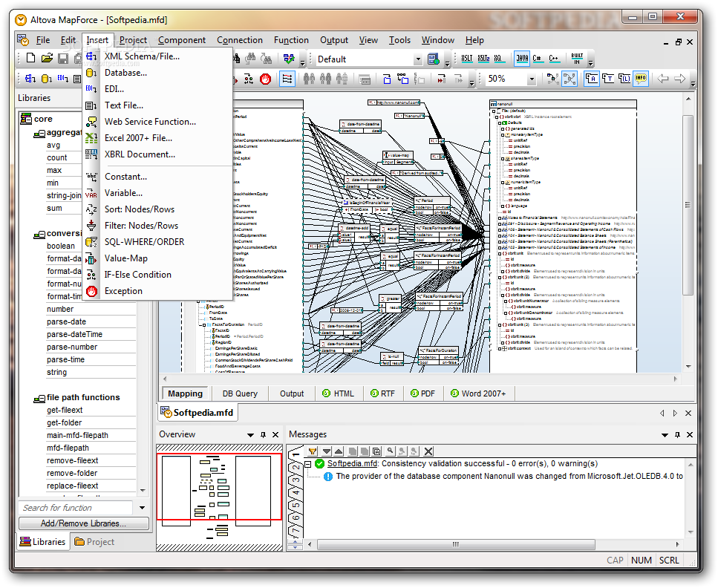This screenshot has width=718, height=588.
Task: Toggle show library in function header icon
Action: click(x=624, y=79)
